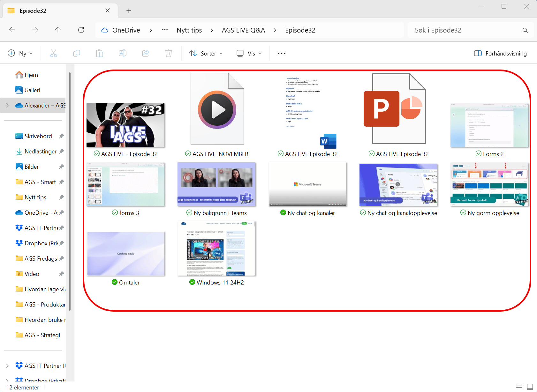Open the See more three-dot menu
This screenshot has width=537, height=392.
click(x=282, y=54)
